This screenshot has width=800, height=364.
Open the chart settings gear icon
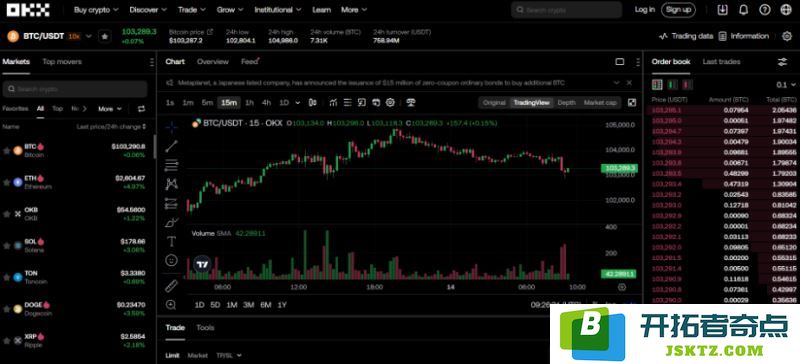[390, 103]
